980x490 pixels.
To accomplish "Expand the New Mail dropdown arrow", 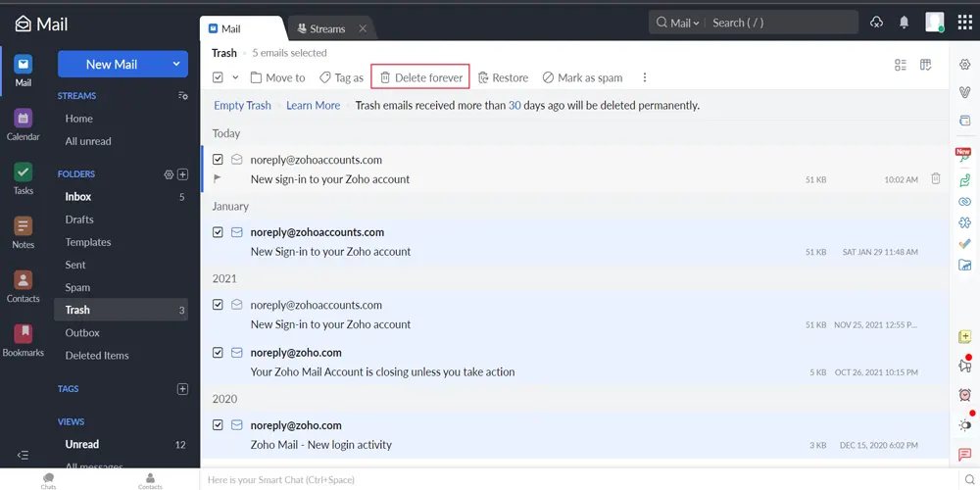I will tap(176, 64).
